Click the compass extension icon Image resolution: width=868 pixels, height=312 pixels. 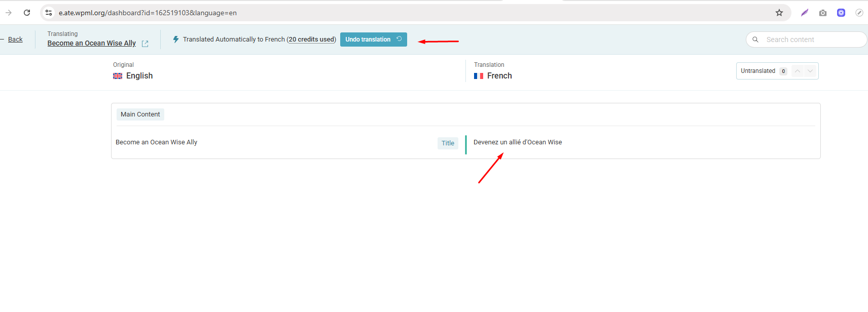coord(859,13)
